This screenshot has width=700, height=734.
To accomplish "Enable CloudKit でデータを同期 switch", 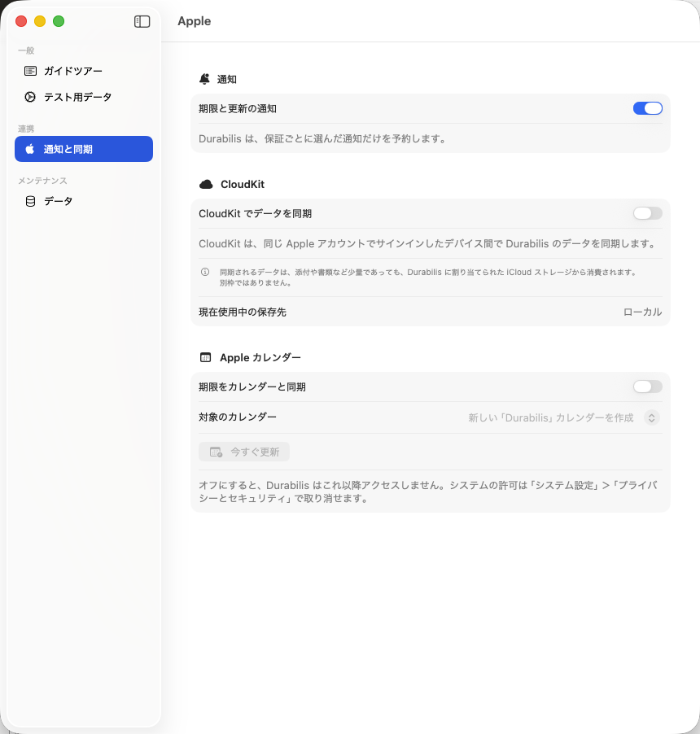I will (648, 213).
